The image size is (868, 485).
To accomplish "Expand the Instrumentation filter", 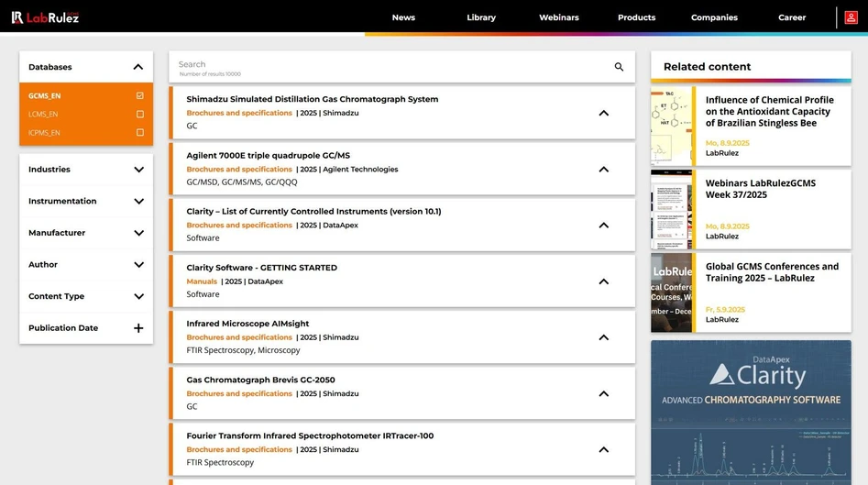I will pyautogui.click(x=138, y=202).
